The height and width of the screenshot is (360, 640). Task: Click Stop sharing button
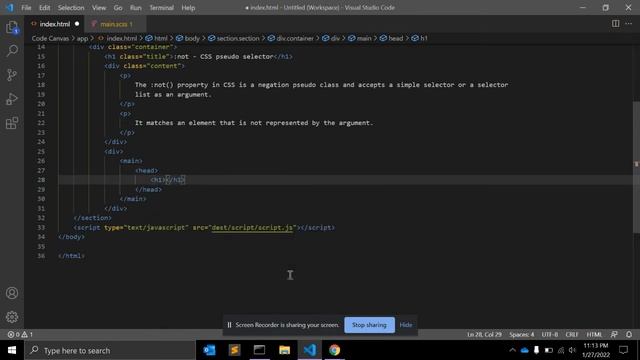click(x=369, y=325)
